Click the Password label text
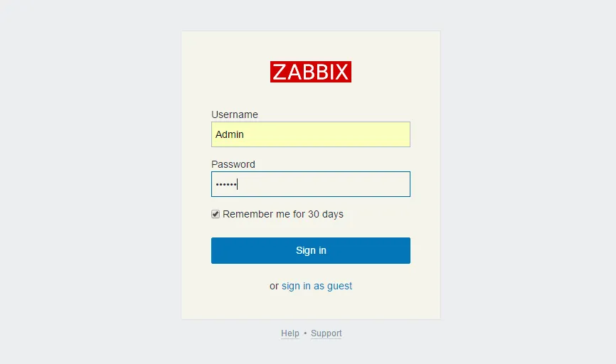This screenshot has height=364, width=616. [233, 164]
